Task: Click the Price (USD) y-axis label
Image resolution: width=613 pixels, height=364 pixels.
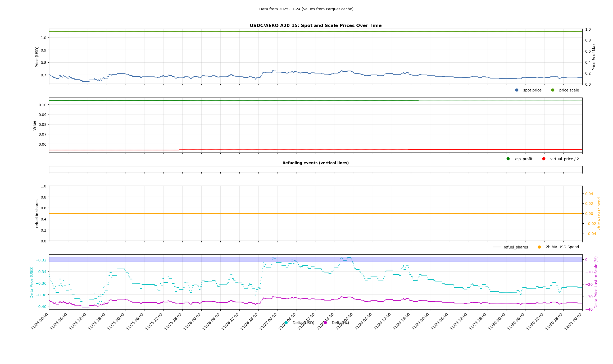Action: point(37,57)
